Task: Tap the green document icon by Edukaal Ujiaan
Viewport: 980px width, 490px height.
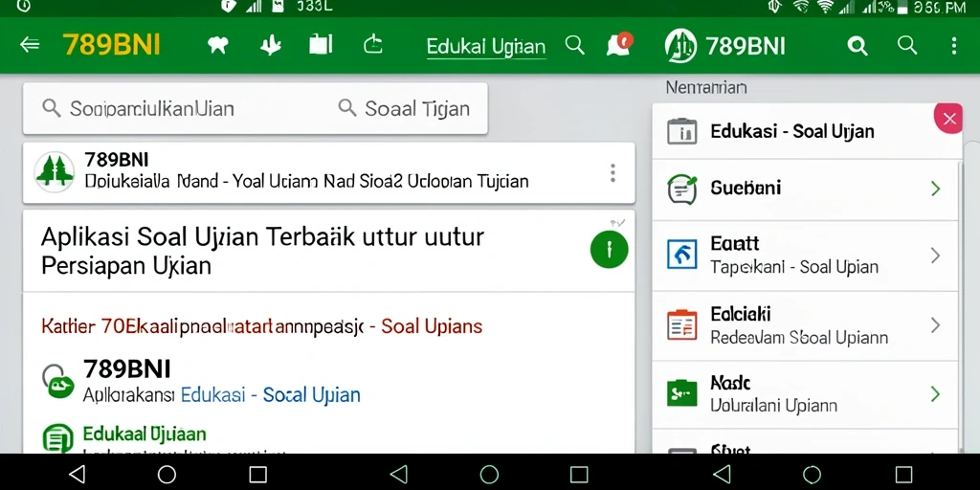Action: tap(57, 438)
